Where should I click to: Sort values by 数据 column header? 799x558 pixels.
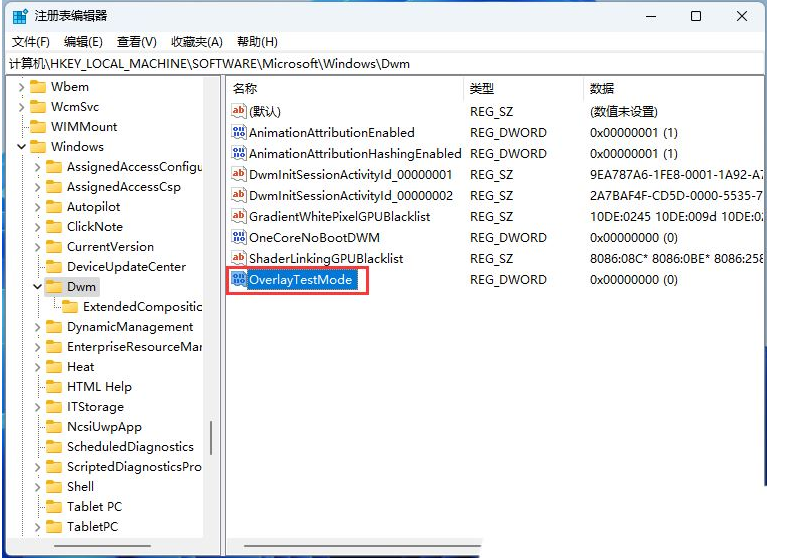(673, 89)
